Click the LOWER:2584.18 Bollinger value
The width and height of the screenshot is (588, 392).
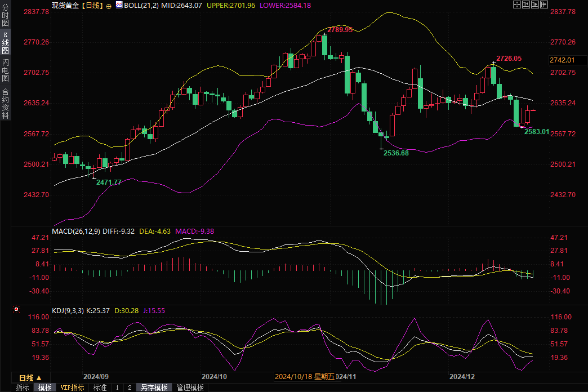[x=286, y=6]
